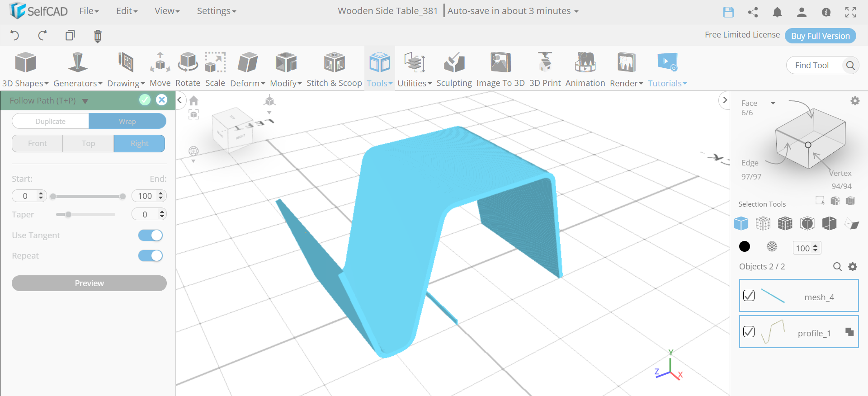
Task: Open user account icon
Action: [x=802, y=12]
